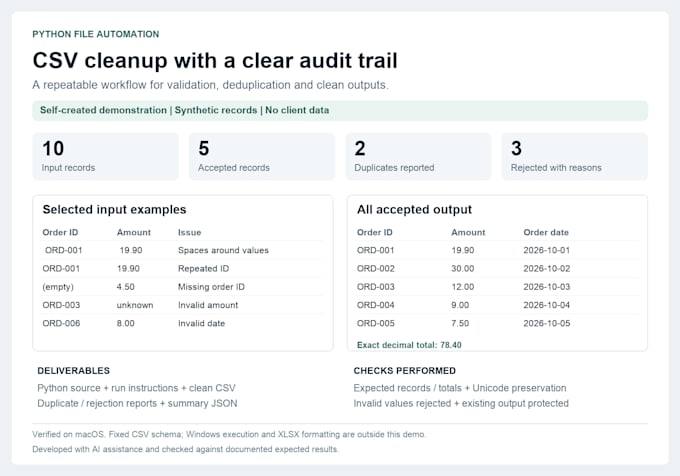Select the '10 Input records' stat card

pyautogui.click(x=105, y=156)
